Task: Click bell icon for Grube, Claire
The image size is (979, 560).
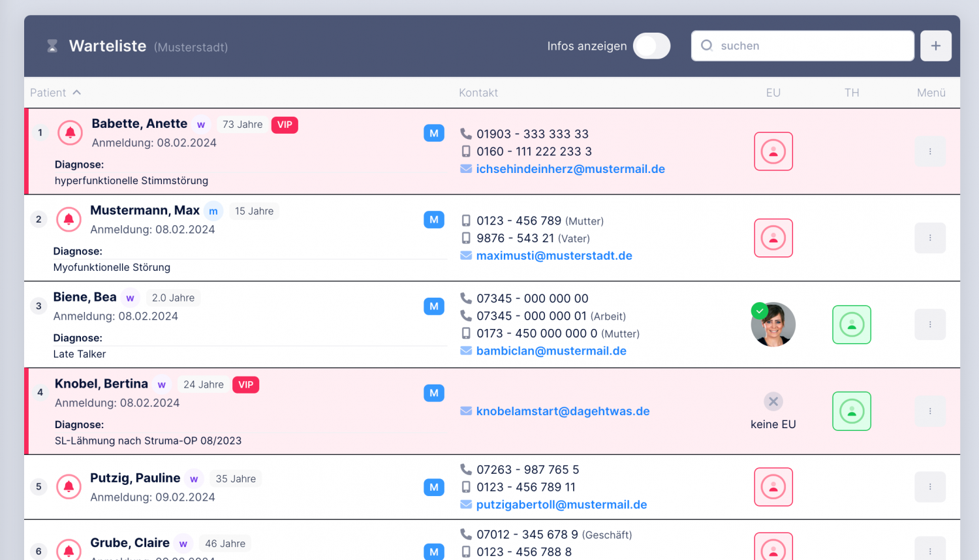Action: (x=69, y=551)
